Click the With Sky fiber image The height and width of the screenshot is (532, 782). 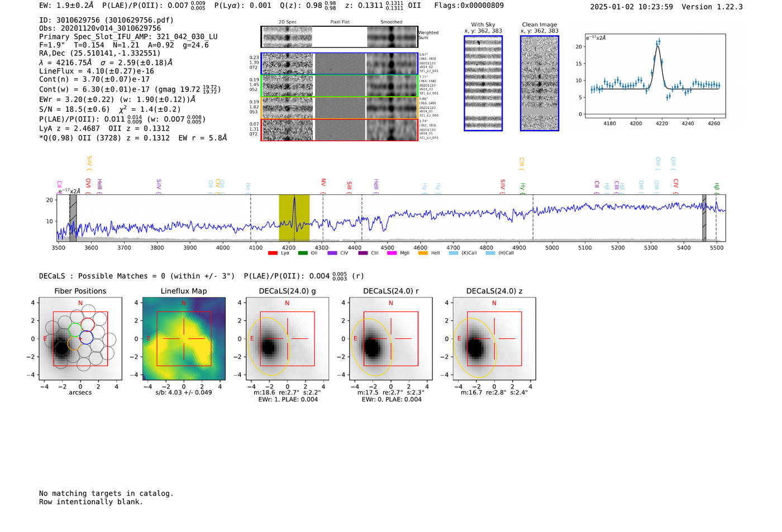point(483,83)
